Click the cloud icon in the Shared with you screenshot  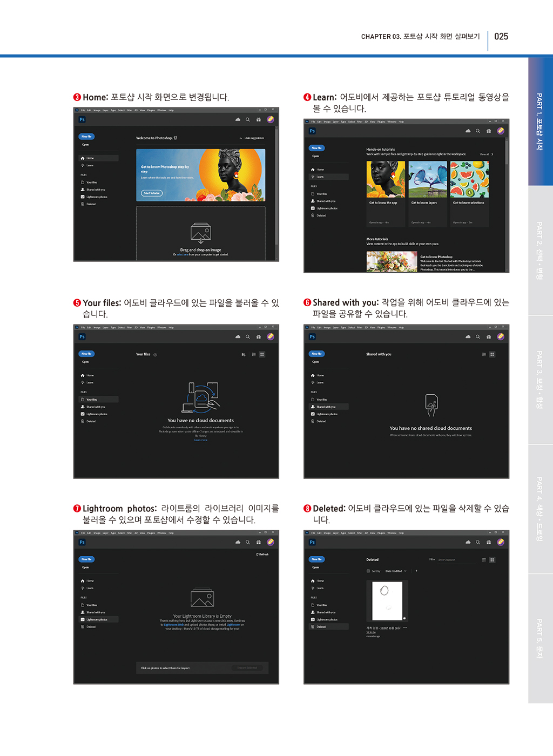coord(468,336)
